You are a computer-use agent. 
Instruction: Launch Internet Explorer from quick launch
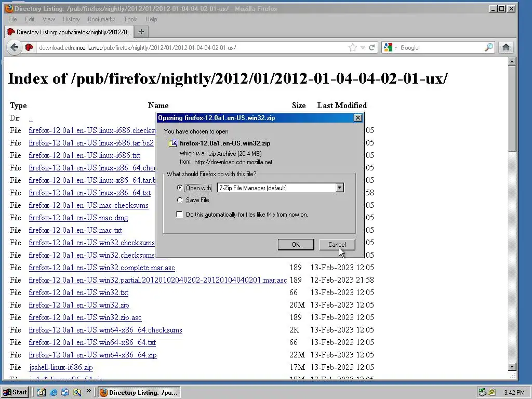54,393
